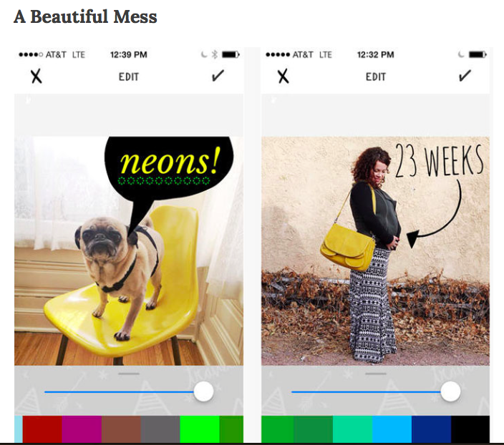504x445 pixels.
Task: Select the gray color swatch
Action: pos(160,429)
